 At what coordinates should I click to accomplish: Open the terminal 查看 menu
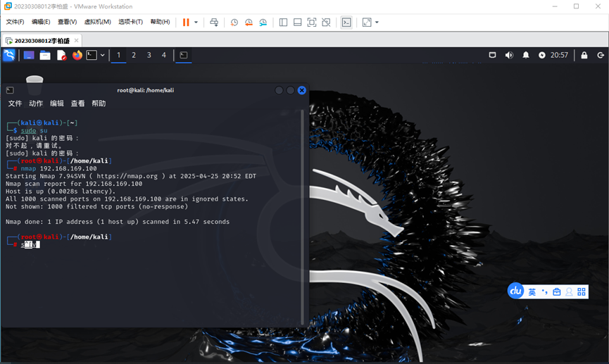point(77,103)
